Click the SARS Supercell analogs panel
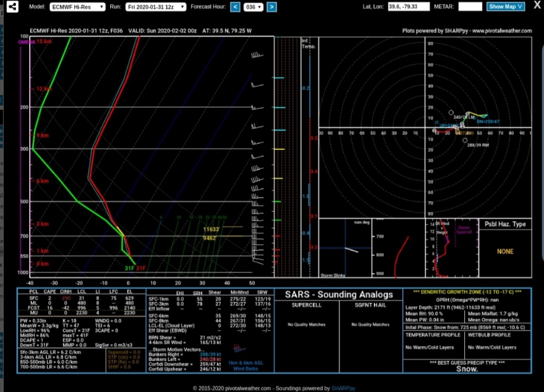This screenshot has width=544, height=392. click(307, 324)
